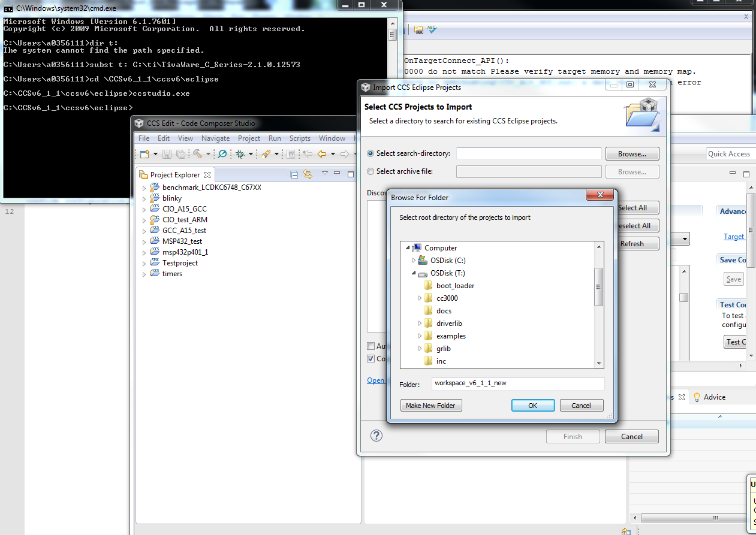Image resolution: width=756 pixels, height=535 pixels.
Task: Click Browse button next to search-directory
Action: point(632,154)
